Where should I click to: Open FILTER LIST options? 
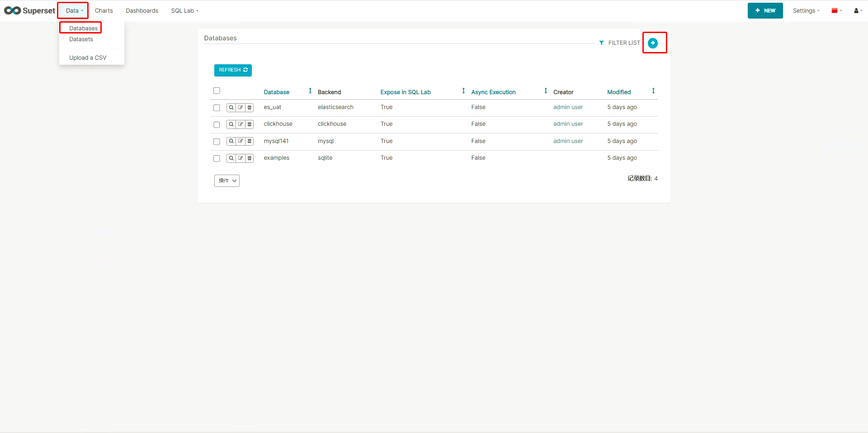(624, 43)
